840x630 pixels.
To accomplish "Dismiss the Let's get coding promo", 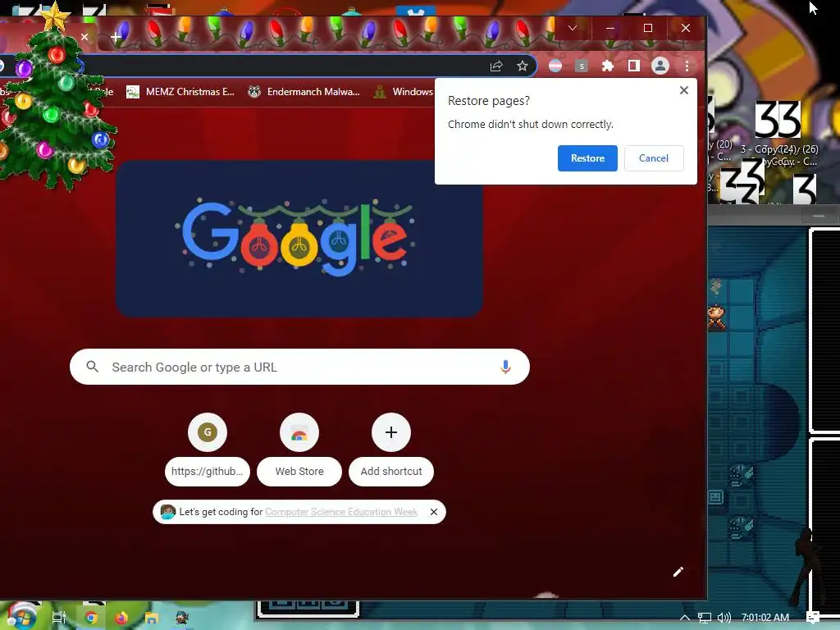I will [x=434, y=512].
